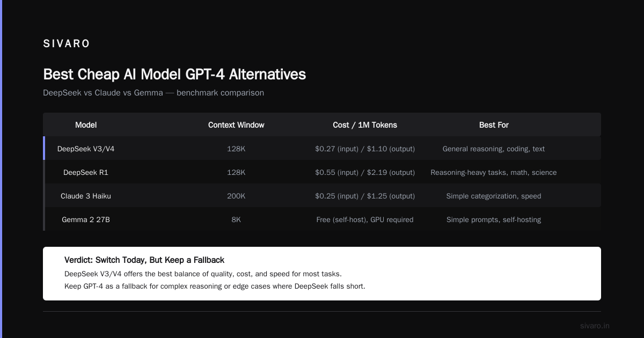
Task: Click the Best Cheap AI Model title
Action: (x=174, y=74)
